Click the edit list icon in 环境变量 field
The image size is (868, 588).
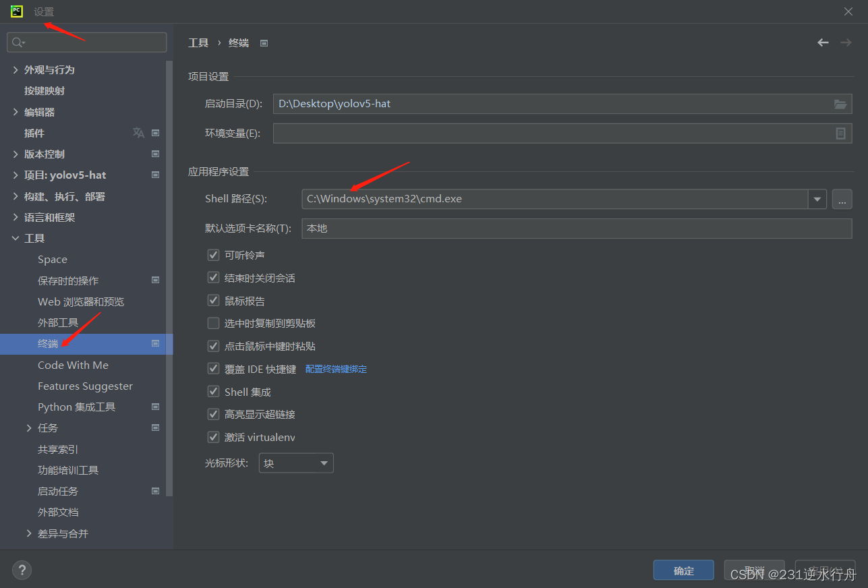[840, 134]
